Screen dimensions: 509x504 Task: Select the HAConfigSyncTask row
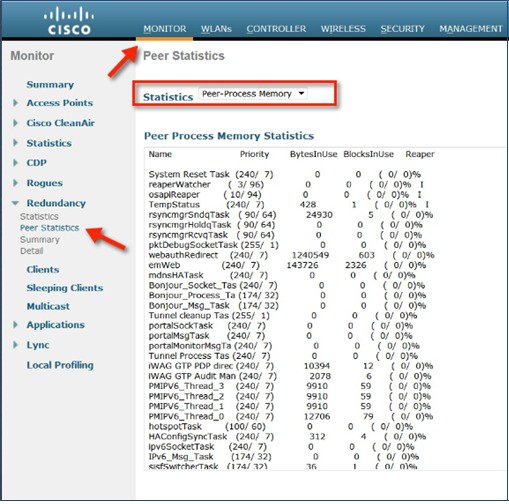click(287, 436)
